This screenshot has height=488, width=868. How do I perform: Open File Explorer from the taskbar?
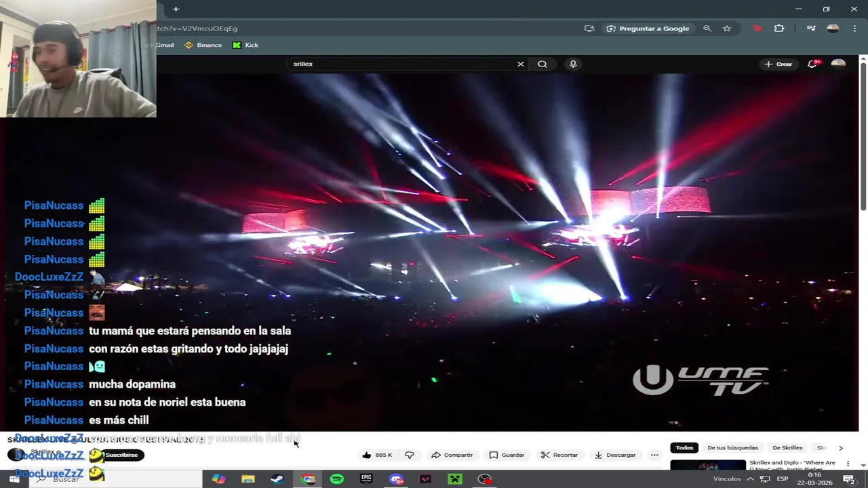[248, 479]
